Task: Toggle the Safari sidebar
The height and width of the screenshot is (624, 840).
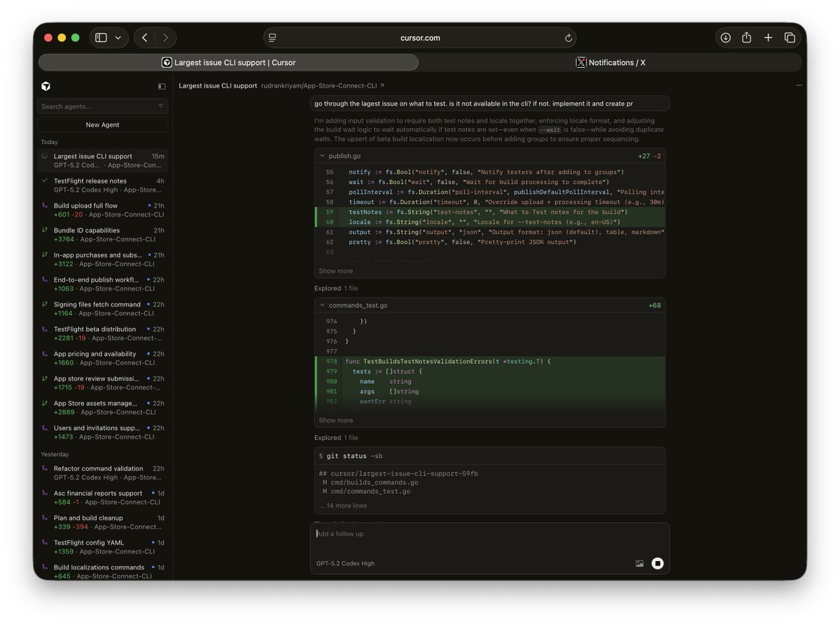Action: point(101,38)
